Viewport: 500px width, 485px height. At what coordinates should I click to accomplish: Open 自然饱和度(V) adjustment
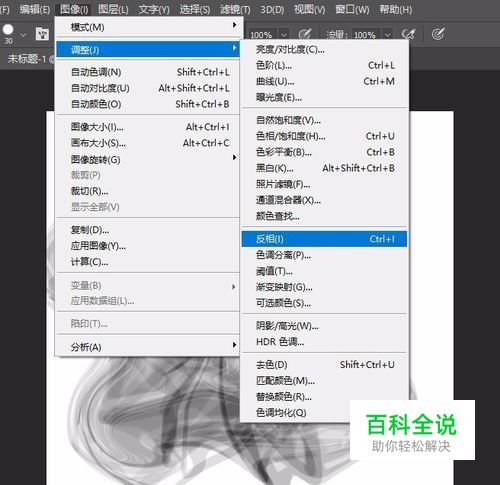click(324, 120)
